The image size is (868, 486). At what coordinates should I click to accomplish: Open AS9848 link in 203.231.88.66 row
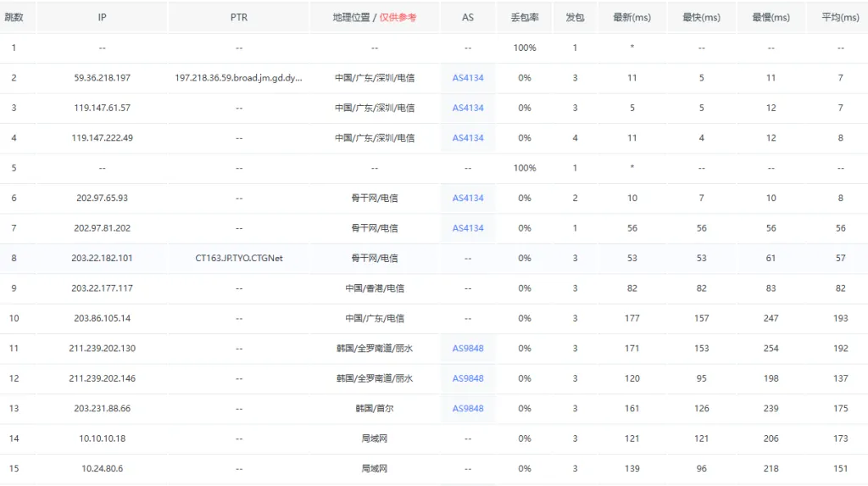click(x=468, y=409)
